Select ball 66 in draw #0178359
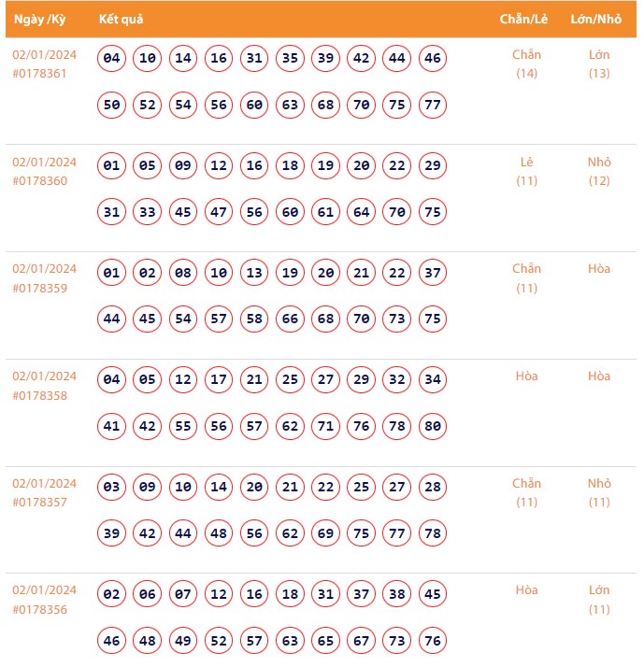Image resolution: width=644 pixels, height=667 pixels. pyautogui.click(x=290, y=319)
